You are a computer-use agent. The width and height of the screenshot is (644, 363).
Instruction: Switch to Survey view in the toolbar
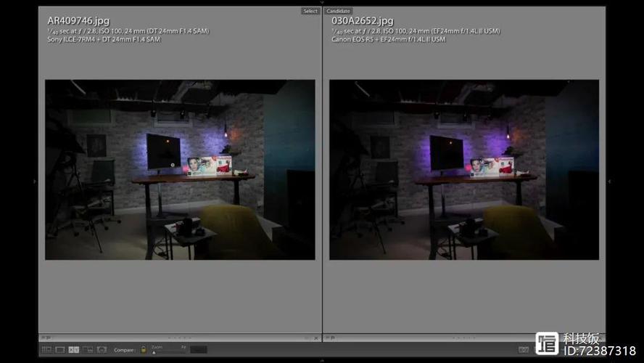(x=88, y=350)
